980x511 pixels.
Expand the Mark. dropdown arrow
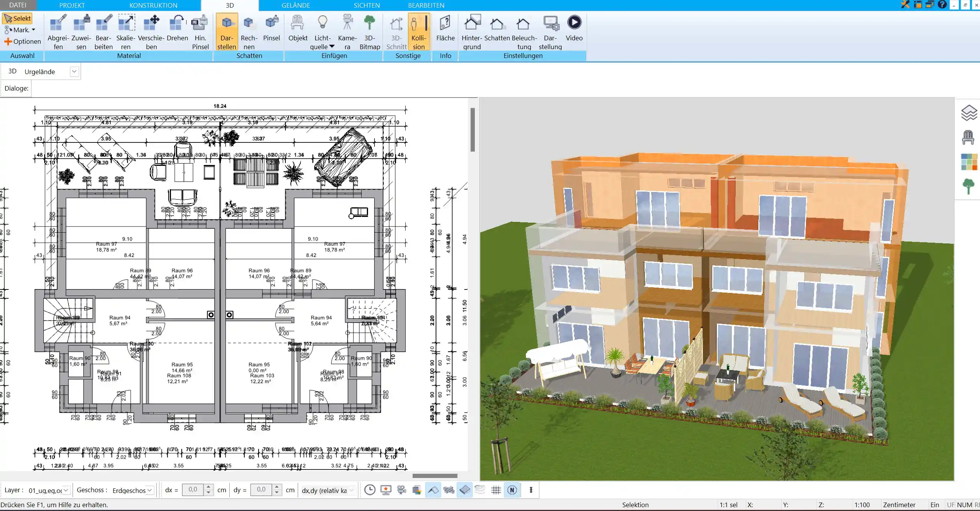(x=33, y=30)
